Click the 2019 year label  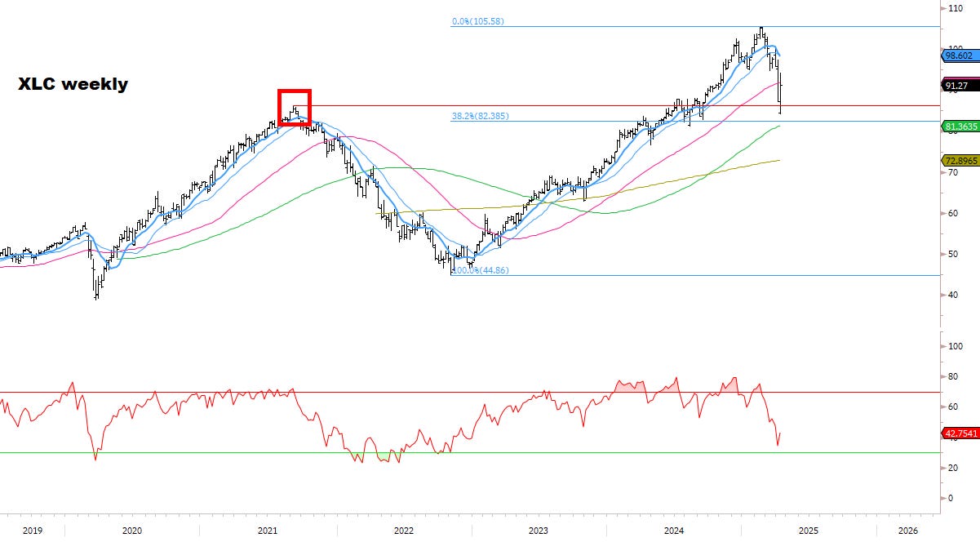point(32,531)
